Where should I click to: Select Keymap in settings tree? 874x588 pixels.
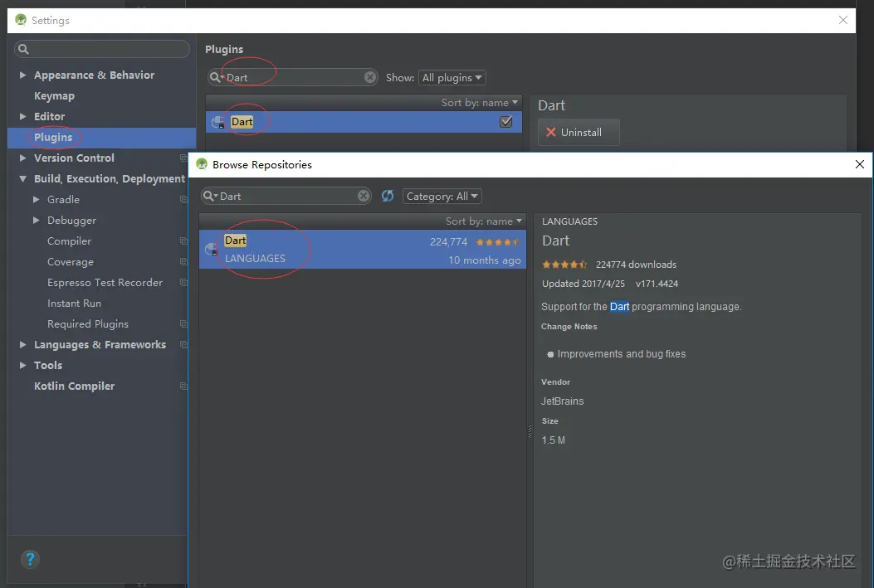54,95
